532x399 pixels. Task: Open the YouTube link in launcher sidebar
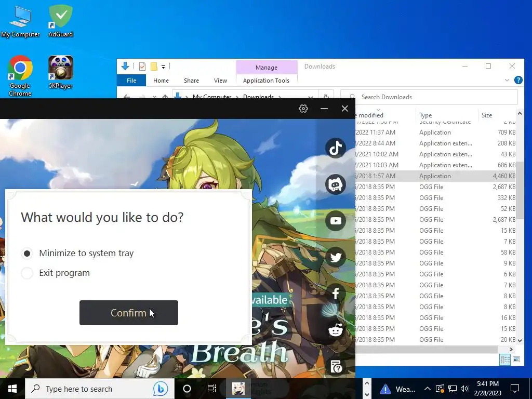[336, 221]
